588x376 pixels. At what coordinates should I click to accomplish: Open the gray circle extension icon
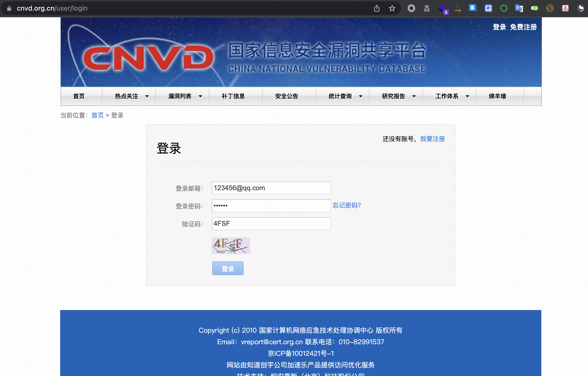click(x=411, y=8)
